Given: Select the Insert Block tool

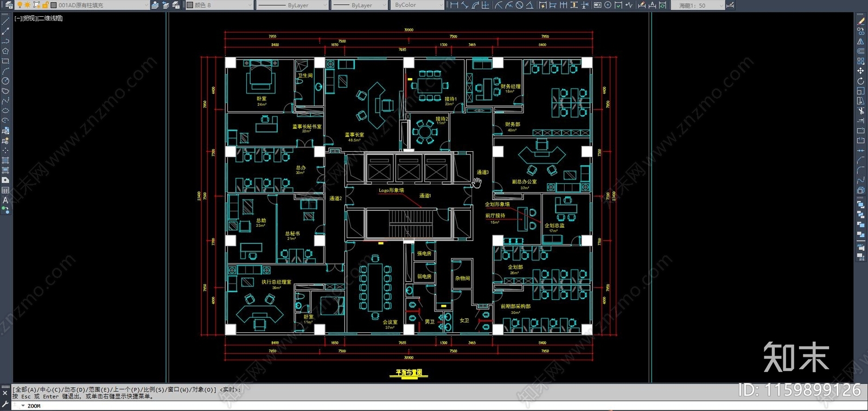Looking at the screenshot, I should click(x=5, y=131).
